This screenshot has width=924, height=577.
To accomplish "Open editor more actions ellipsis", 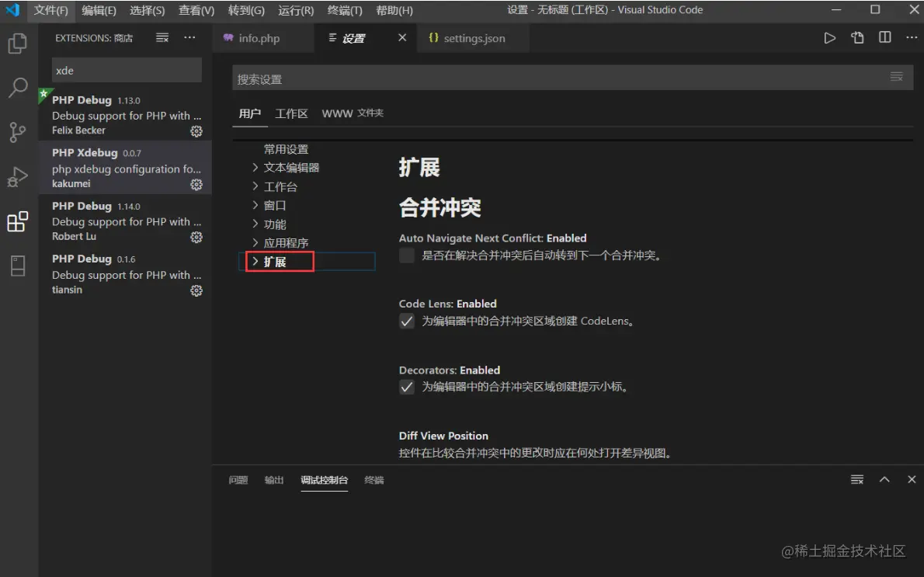I will pyautogui.click(x=912, y=37).
